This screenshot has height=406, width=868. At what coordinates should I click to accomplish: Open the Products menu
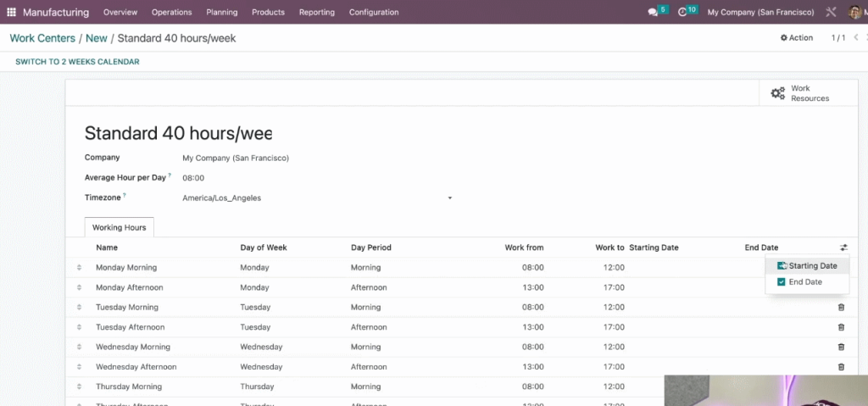tap(268, 12)
